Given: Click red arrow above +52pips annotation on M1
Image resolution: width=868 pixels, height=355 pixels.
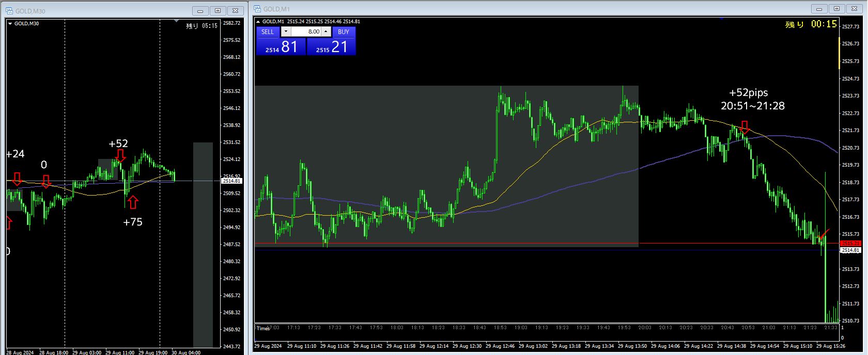Looking at the screenshot, I should coord(745,127).
